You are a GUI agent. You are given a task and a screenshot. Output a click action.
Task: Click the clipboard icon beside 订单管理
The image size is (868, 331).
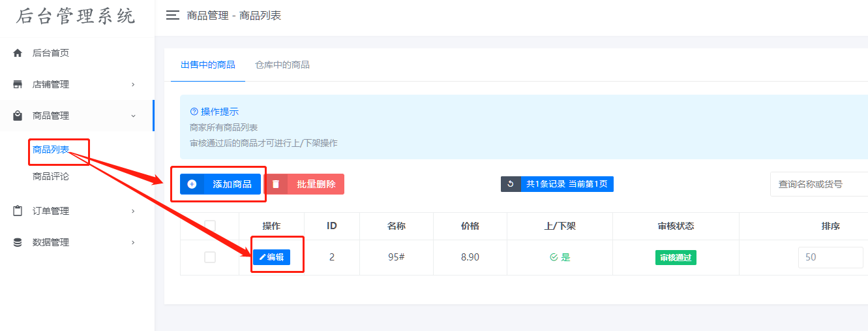click(18, 211)
